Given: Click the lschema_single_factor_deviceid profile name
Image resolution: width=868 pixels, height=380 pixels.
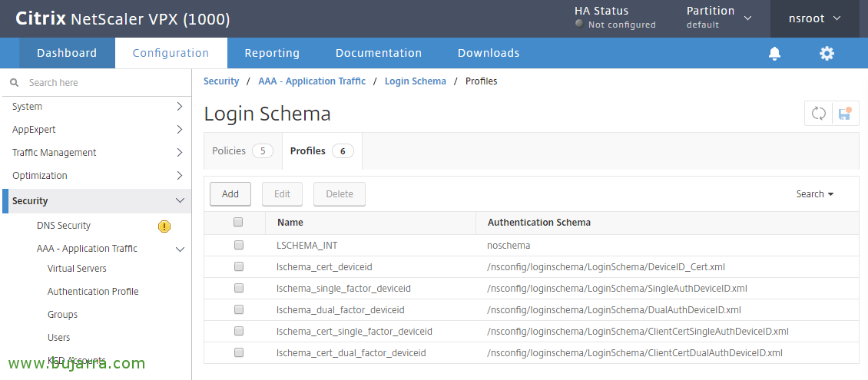Looking at the screenshot, I should (344, 288).
